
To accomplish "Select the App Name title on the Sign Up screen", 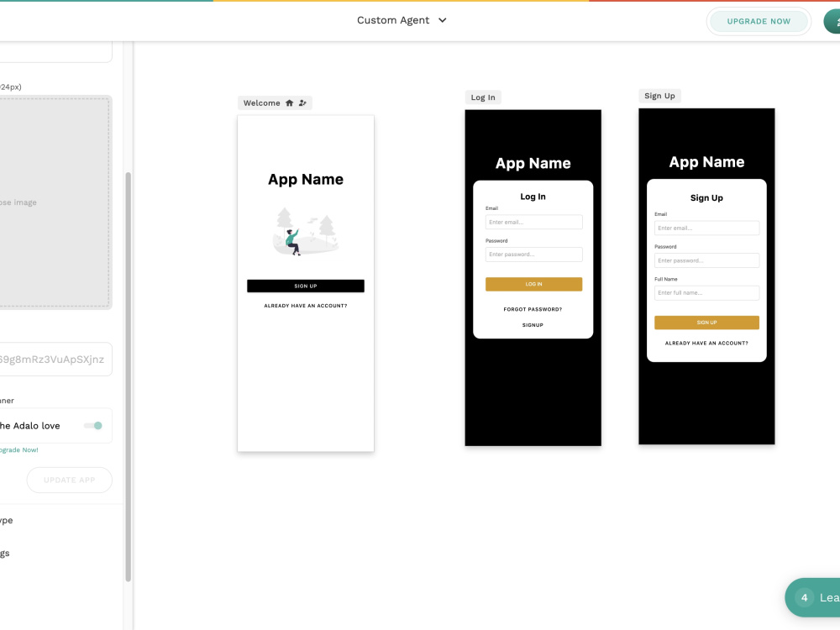I will (706, 162).
